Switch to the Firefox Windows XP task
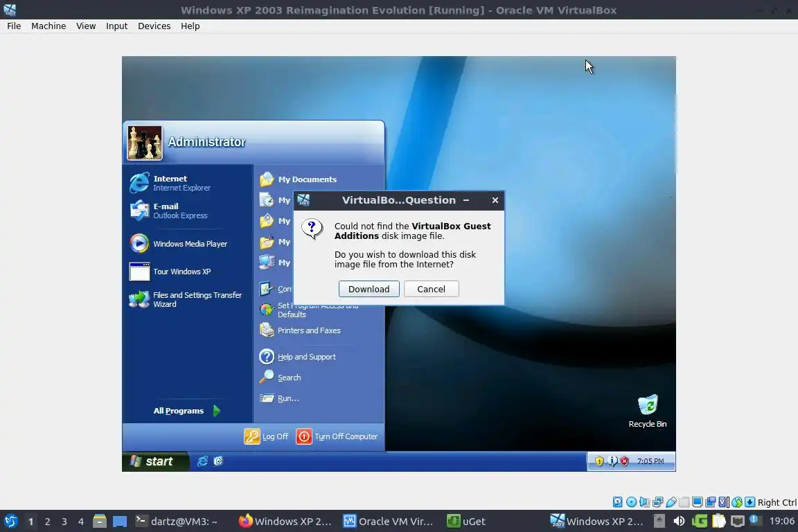The height and width of the screenshot is (532, 798). tap(285, 522)
